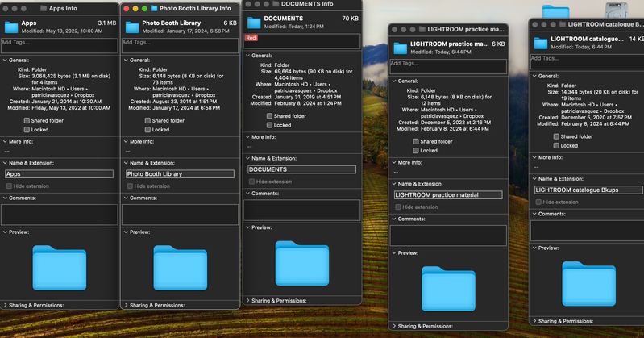The image size is (644, 338).
Task: Enable Shared folder in Photo Booth Library
Action: pyautogui.click(x=147, y=120)
